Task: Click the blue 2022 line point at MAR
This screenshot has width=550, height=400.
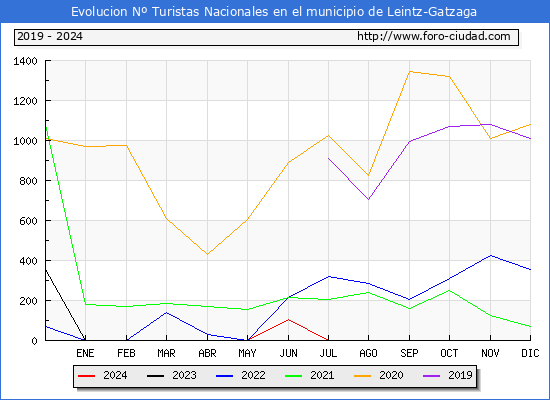Action: click(166, 312)
